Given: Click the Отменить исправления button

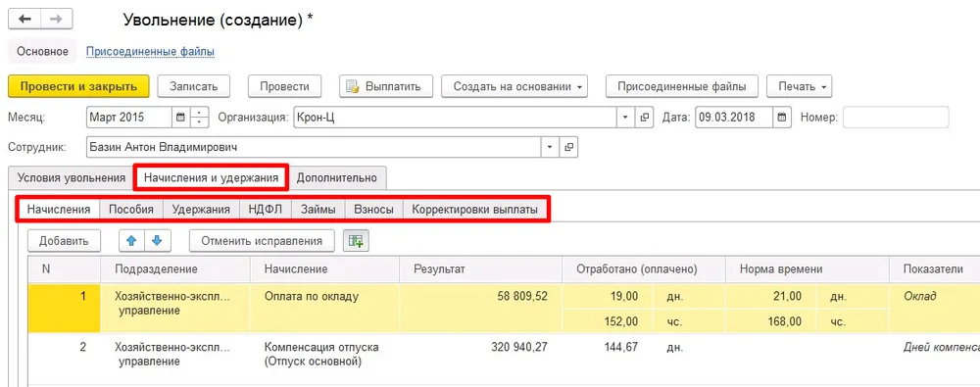Looking at the screenshot, I should pyautogui.click(x=262, y=241).
